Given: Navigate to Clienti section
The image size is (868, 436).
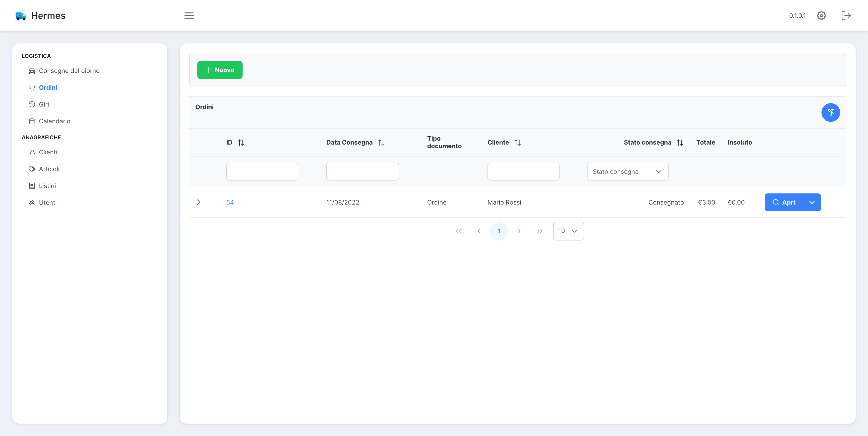Looking at the screenshot, I should click(x=48, y=152).
